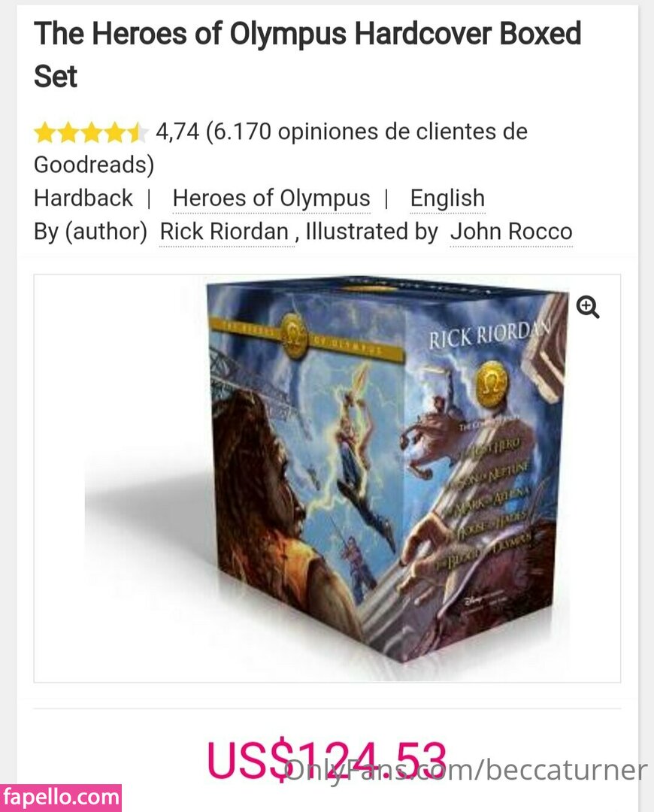Click the Hardback format label
Screen dimensions: 654x812
tap(83, 198)
